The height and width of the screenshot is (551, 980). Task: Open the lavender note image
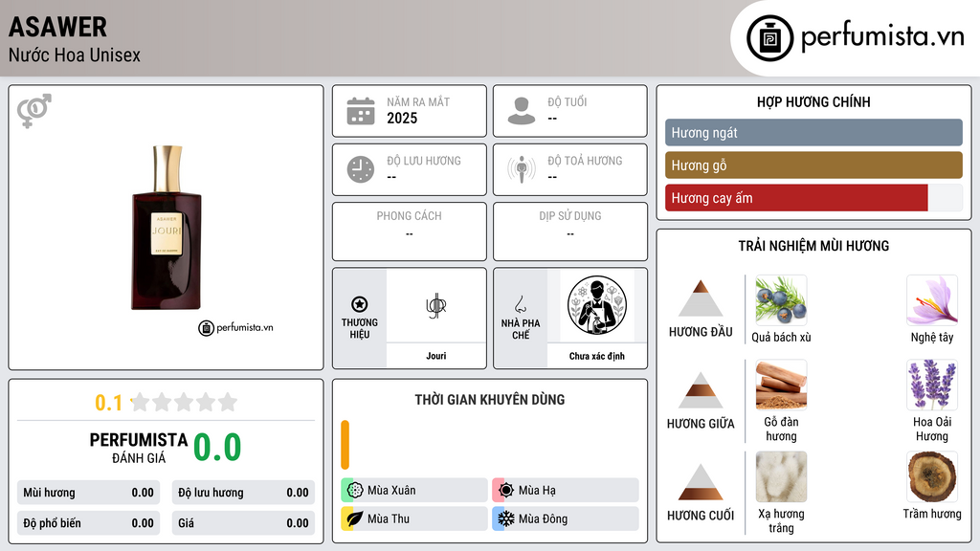(x=932, y=385)
